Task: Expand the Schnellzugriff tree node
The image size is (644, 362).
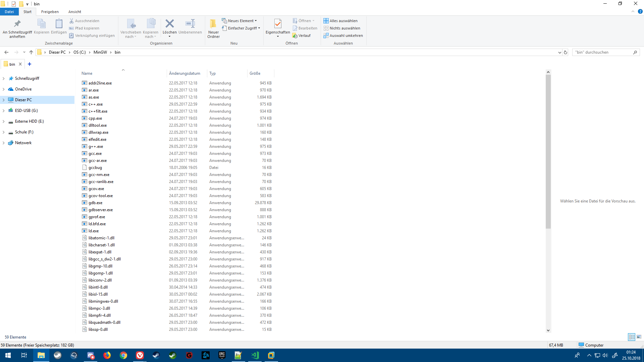Action: coord(4,78)
